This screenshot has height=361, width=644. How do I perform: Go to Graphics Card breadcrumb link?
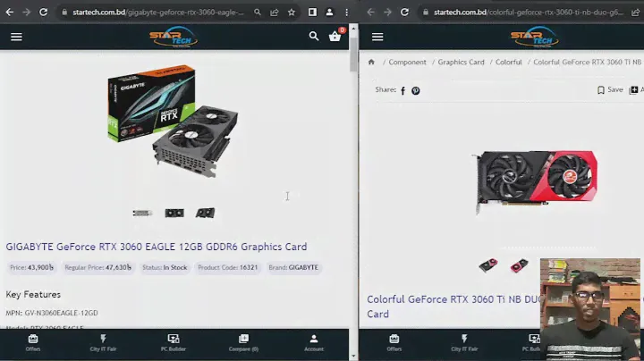461,63
